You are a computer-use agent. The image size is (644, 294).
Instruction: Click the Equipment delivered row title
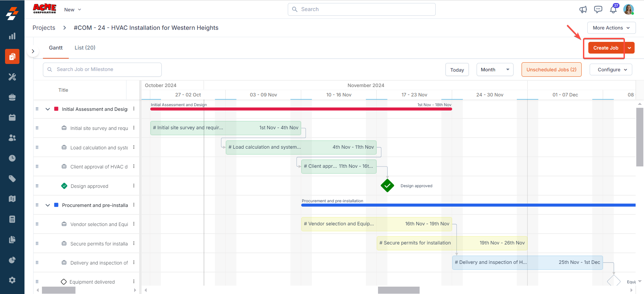point(92,282)
